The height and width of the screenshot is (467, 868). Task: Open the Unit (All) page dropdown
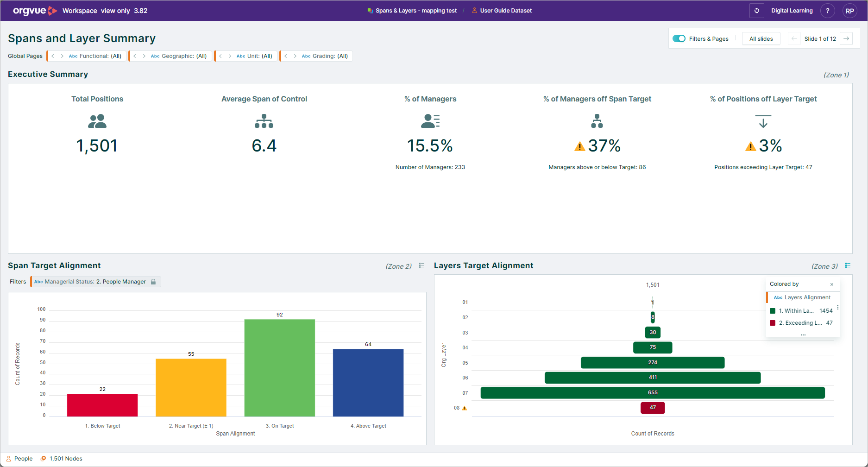coord(254,56)
